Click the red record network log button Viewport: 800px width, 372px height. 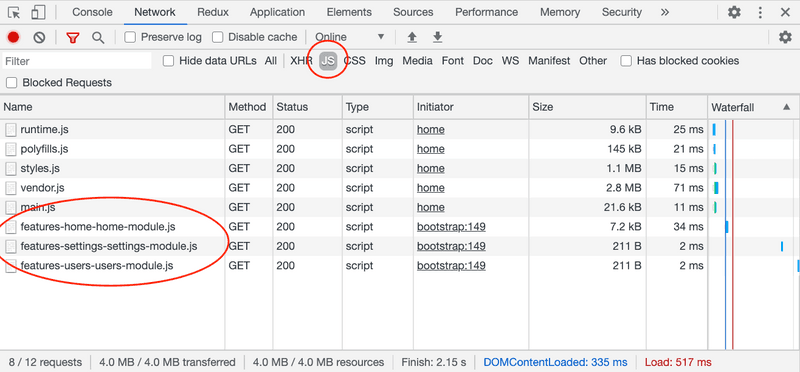[x=13, y=37]
